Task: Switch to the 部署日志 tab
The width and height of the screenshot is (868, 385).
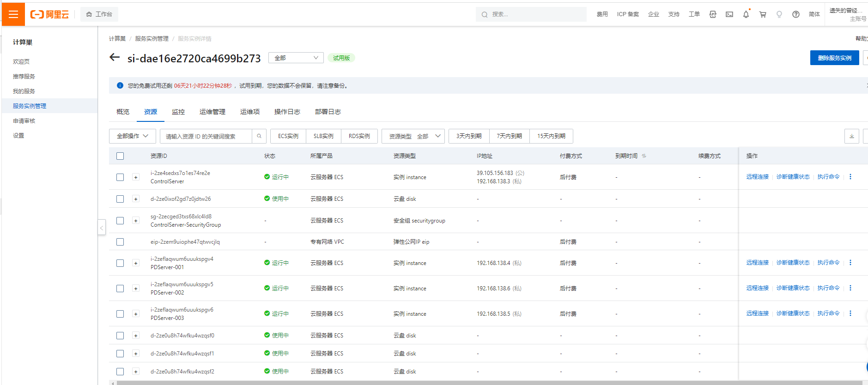Action: (x=328, y=112)
